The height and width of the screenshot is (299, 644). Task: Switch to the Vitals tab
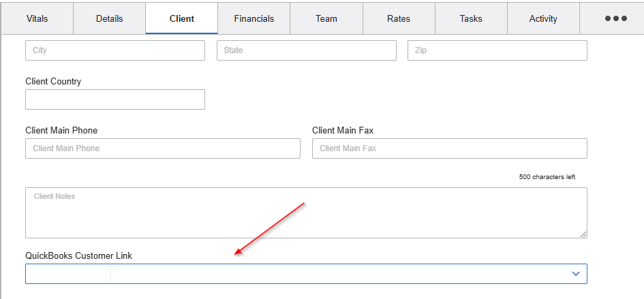point(37,18)
